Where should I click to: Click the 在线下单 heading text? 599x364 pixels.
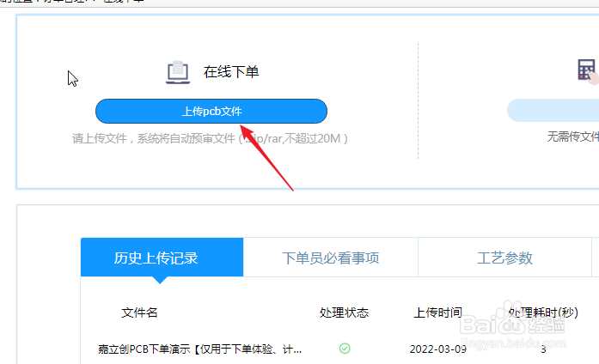[231, 72]
